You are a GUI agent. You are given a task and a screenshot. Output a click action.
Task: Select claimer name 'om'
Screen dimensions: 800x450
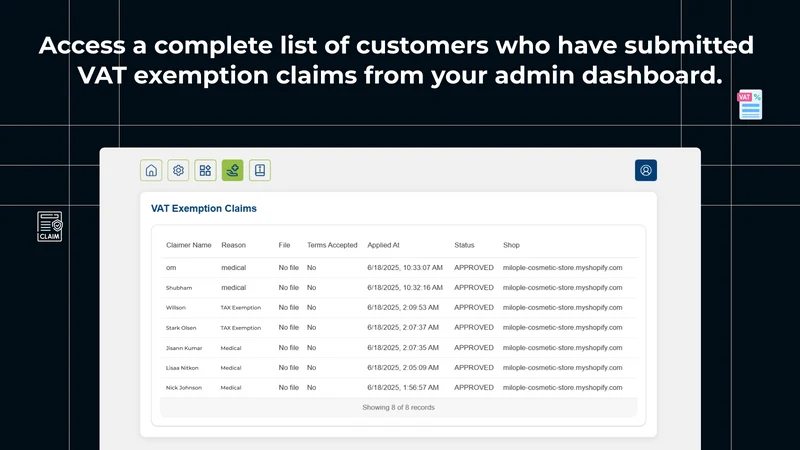pyautogui.click(x=171, y=267)
